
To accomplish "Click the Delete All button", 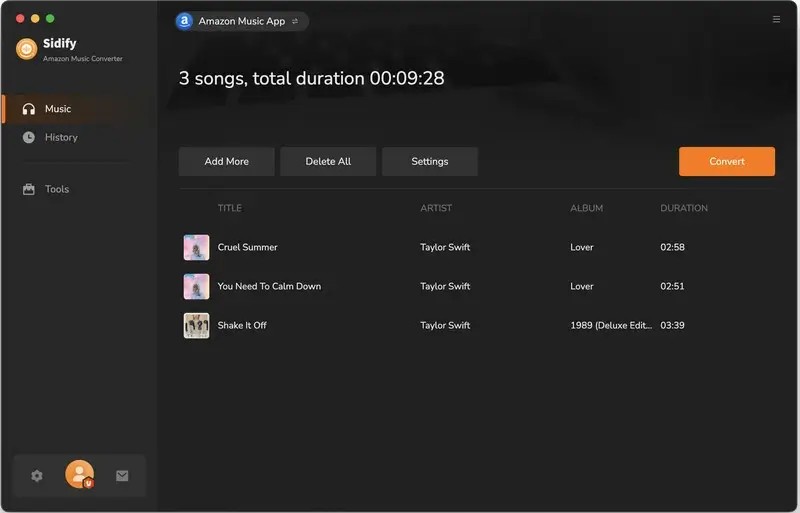I will (328, 161).
